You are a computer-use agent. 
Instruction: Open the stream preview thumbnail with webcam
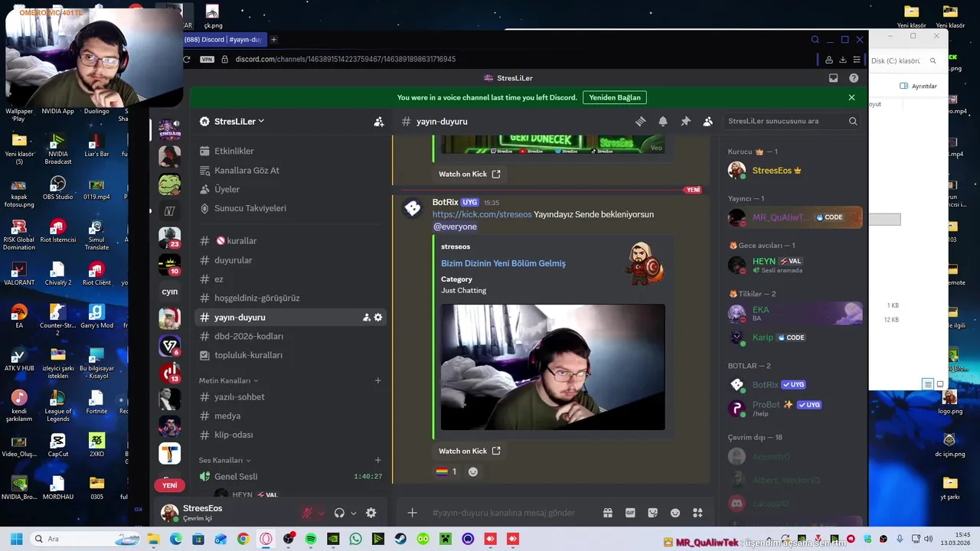(553, 367)
